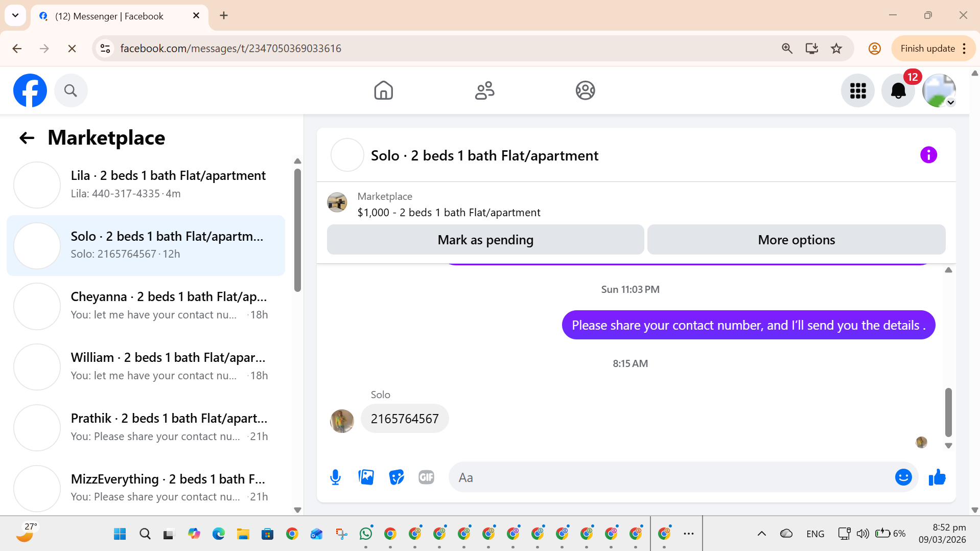Click the address bar URL
980x551 pixels.
230,49
